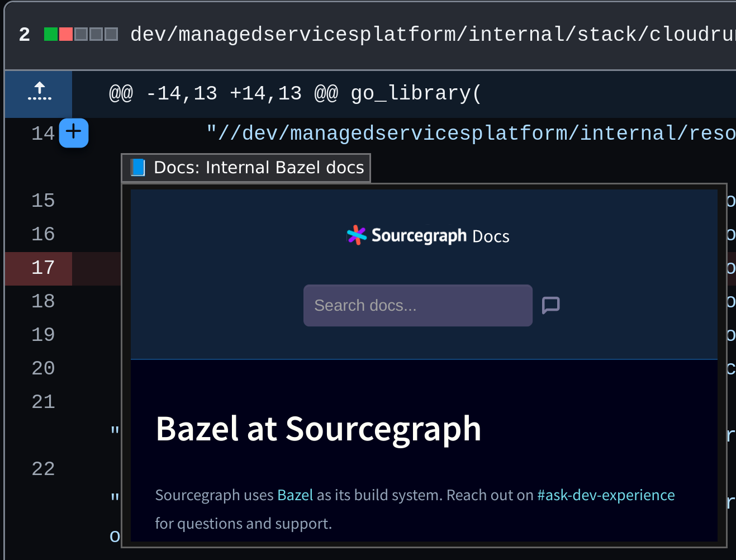The height and width of the screenshot is (560, 736).
Task: Click the green additions square in the file header
Action: pos(50,34)
